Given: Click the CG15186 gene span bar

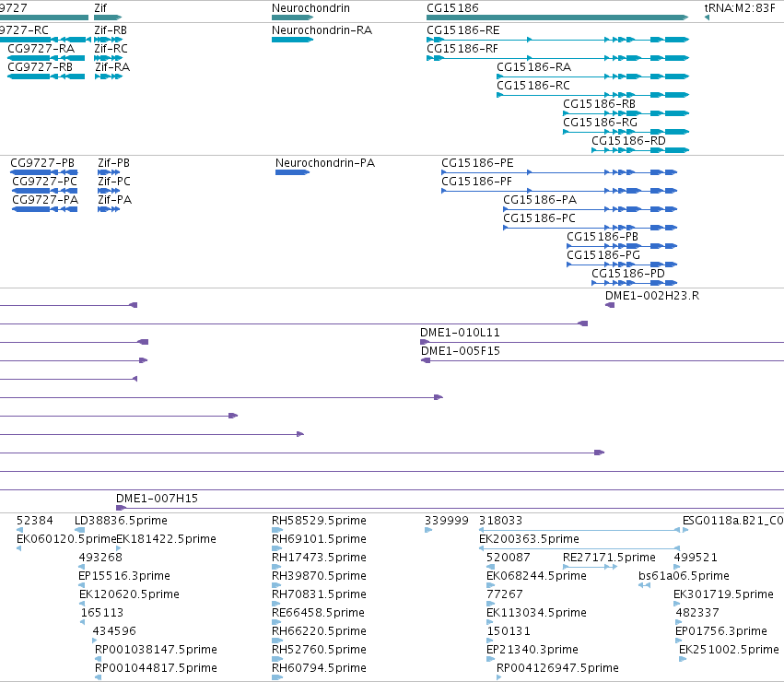Looking at the screenshot, I should pyautogui.click(x=557, y=18).
